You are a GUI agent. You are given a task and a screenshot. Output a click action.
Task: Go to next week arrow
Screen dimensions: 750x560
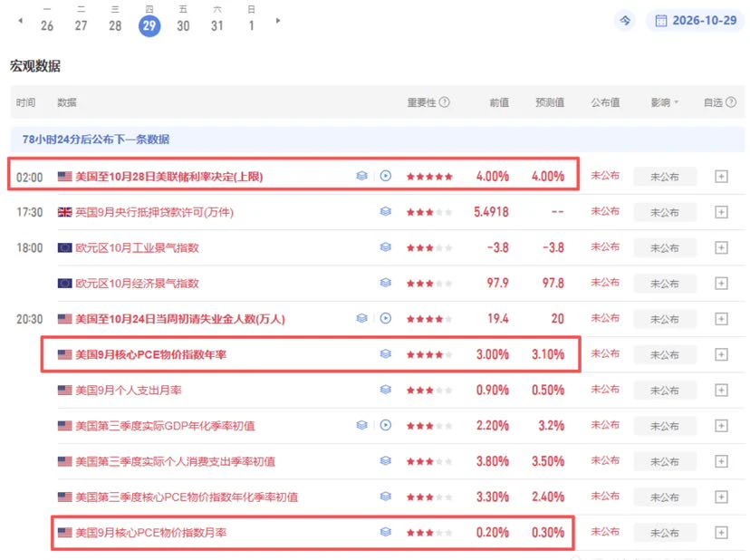tap(278, 21)
